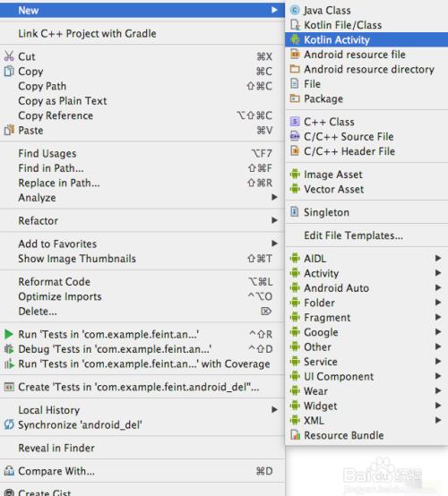Click the Debug tests bug icon
The width and height of the screenshot is (448, 496).
click(9, 349)
